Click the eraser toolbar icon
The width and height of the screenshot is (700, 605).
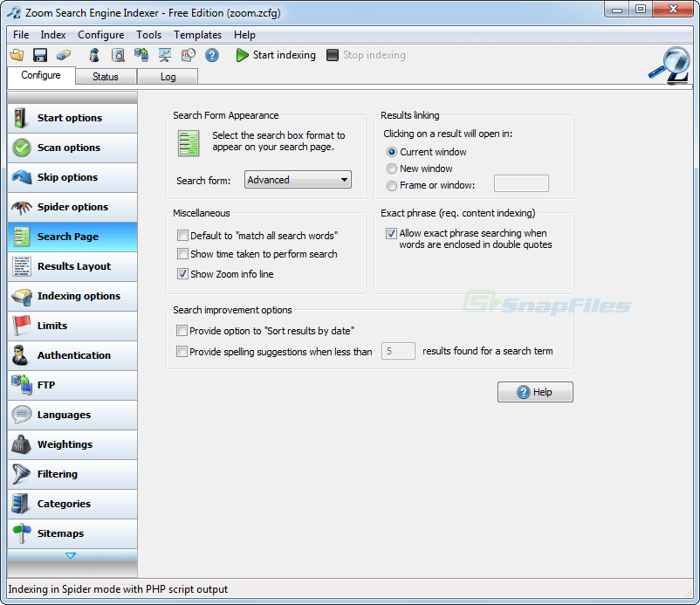tap(64, 55)
